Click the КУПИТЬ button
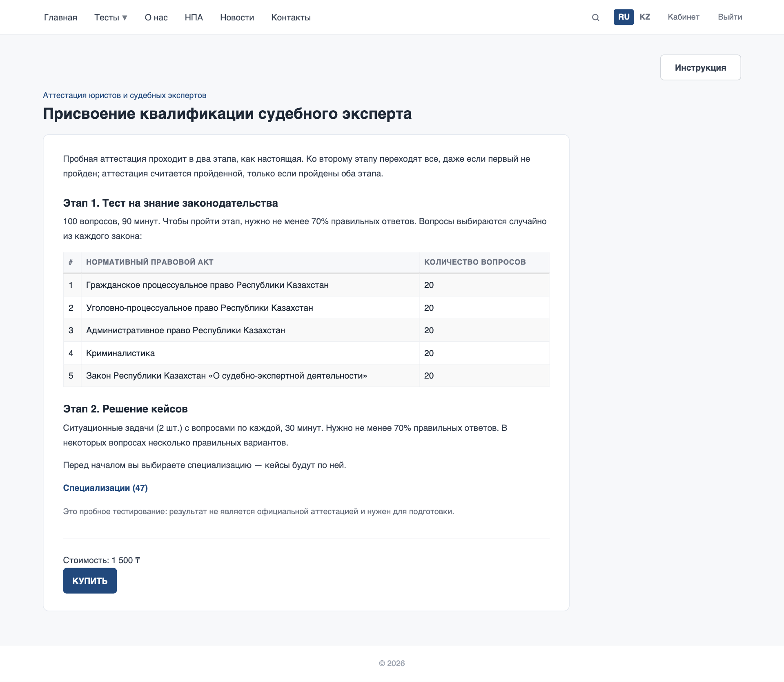 click(x=90, y=581)
